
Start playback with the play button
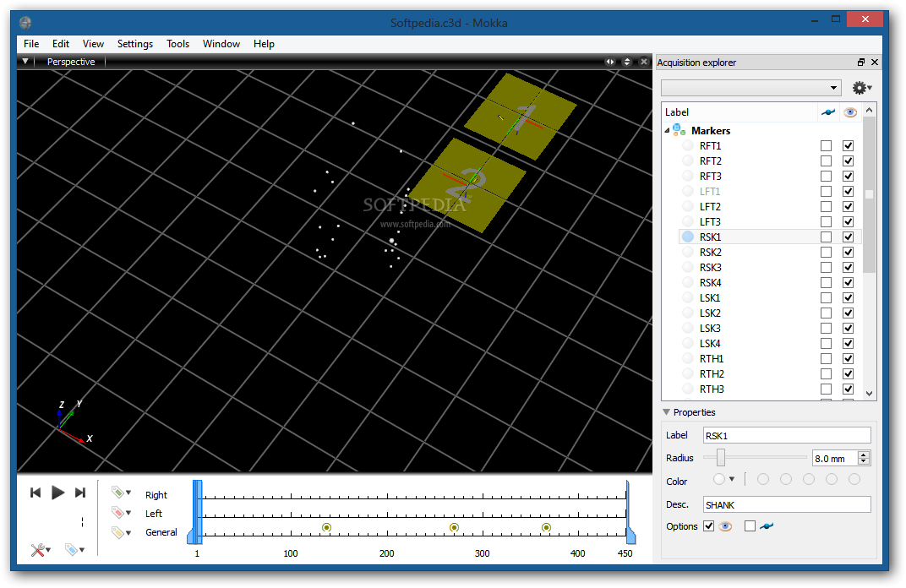click(x=57, y=493)
